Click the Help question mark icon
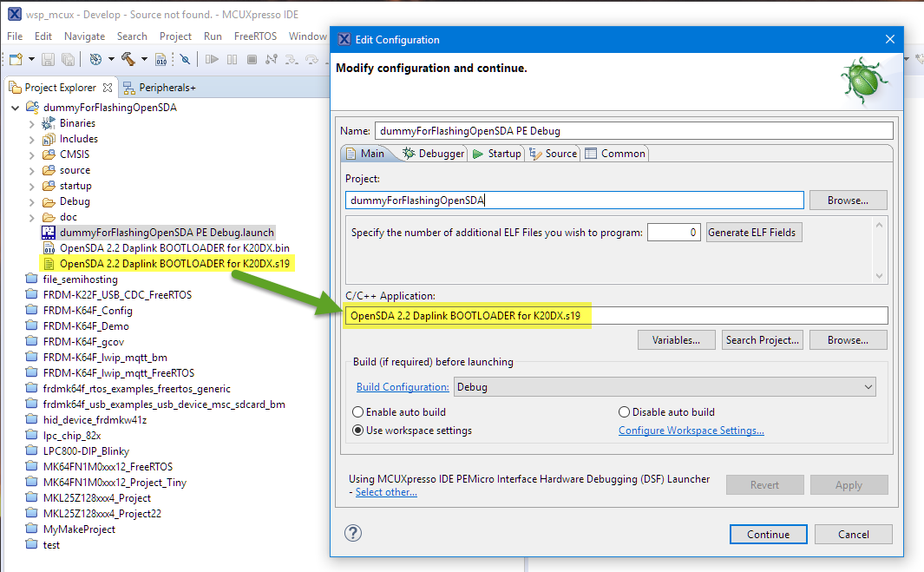The width and height of the screenshot is (924, 572). coord(353,533)
